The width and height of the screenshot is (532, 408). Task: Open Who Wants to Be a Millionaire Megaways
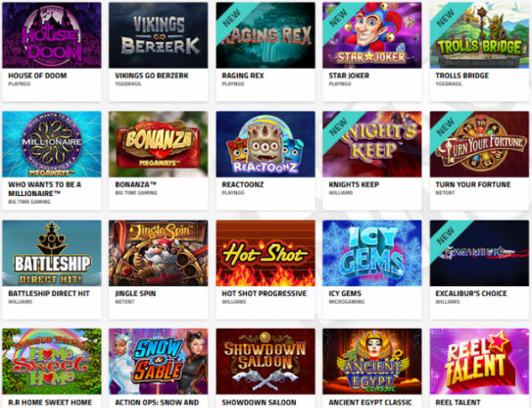[x=52, y=144]
